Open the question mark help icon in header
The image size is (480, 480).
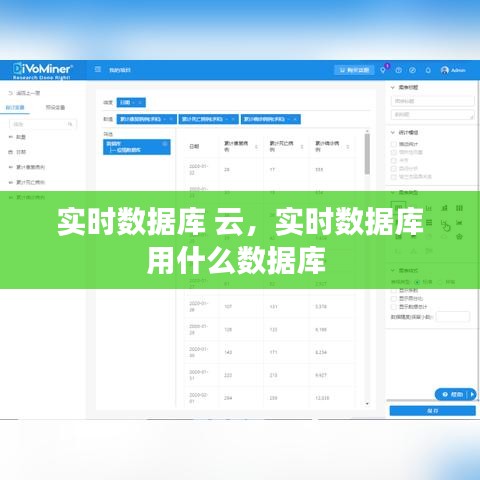[398, 70]
